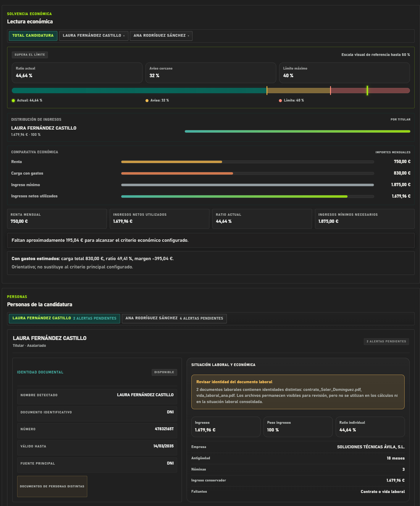Click the 'Revisar identidad del documento laboral' warning

(x=298, y=392)
